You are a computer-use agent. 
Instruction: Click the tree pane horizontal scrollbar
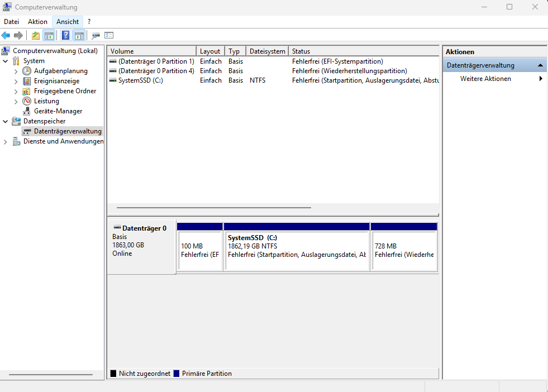tap(51, 375)
